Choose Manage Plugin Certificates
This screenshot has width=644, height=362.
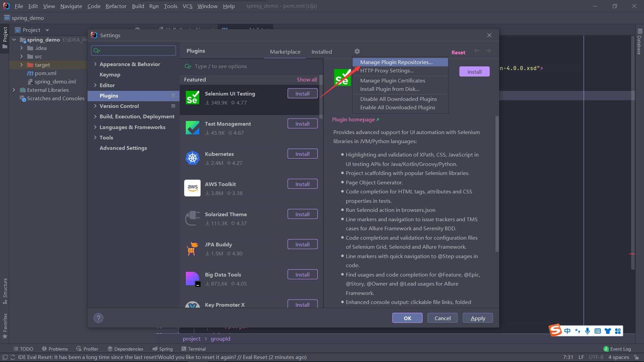point(400,80)
